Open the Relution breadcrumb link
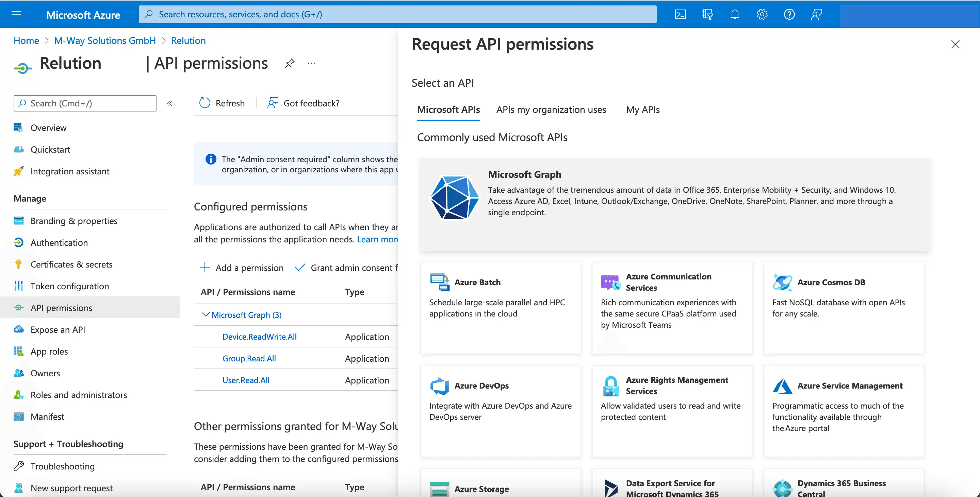Screen dimensions: 980x497 [188, 40]
